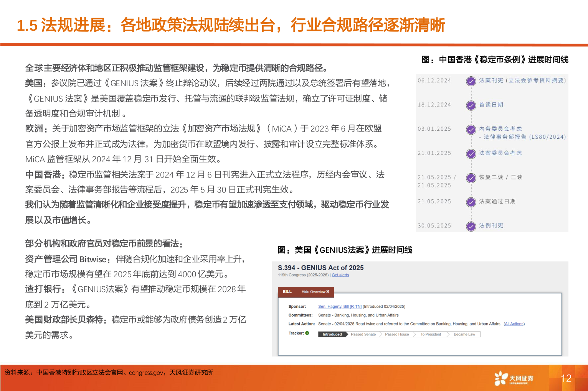Click the green info icon next to Tracker
The image size is (588, 391).
(x=307, y=333)
